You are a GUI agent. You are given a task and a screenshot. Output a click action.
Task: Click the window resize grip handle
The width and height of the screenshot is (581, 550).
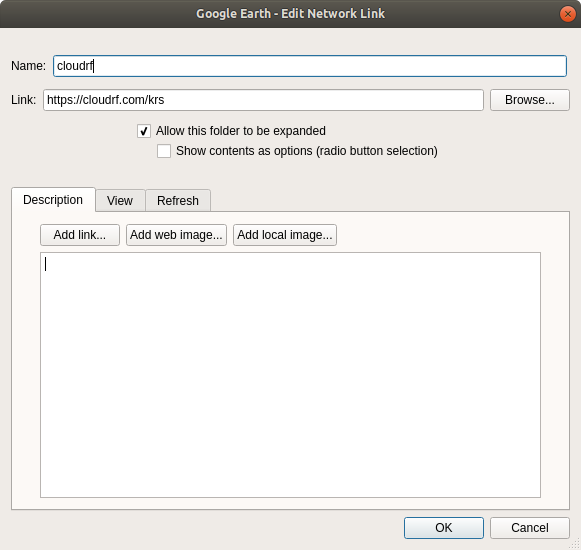coord(575,544)
